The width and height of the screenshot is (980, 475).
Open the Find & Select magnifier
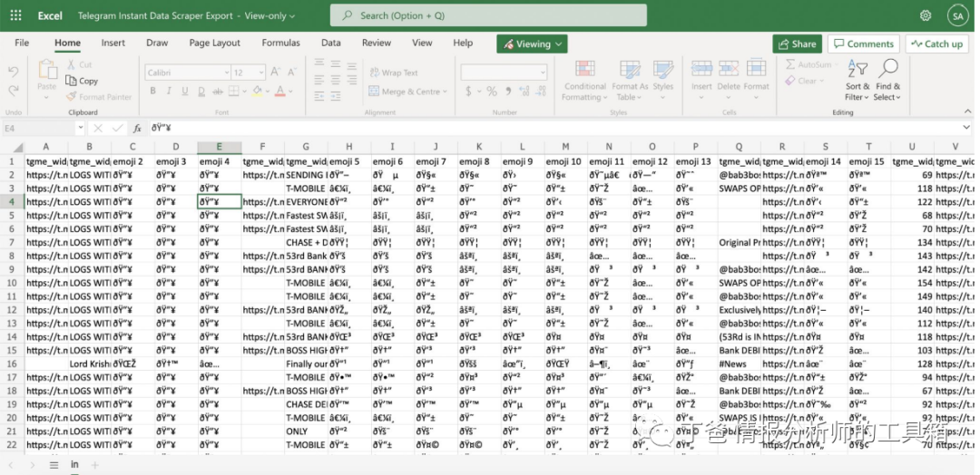(x=887, y=68)
